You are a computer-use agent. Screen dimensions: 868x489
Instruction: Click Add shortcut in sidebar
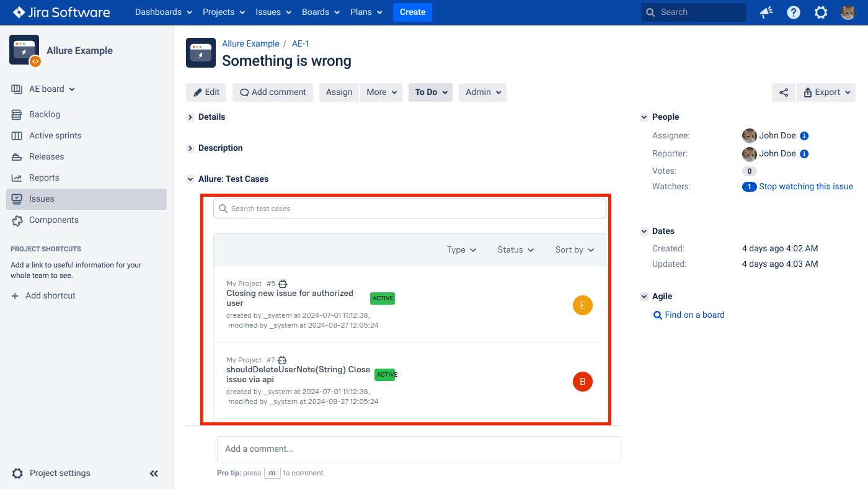(x=43, y=296)
